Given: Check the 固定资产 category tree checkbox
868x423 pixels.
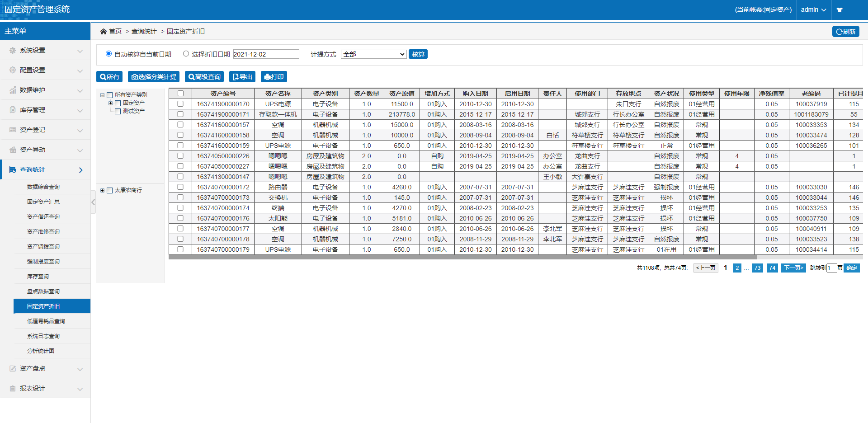Looking at the screenshot, I should pyautogui.click(x=118, y=103).
